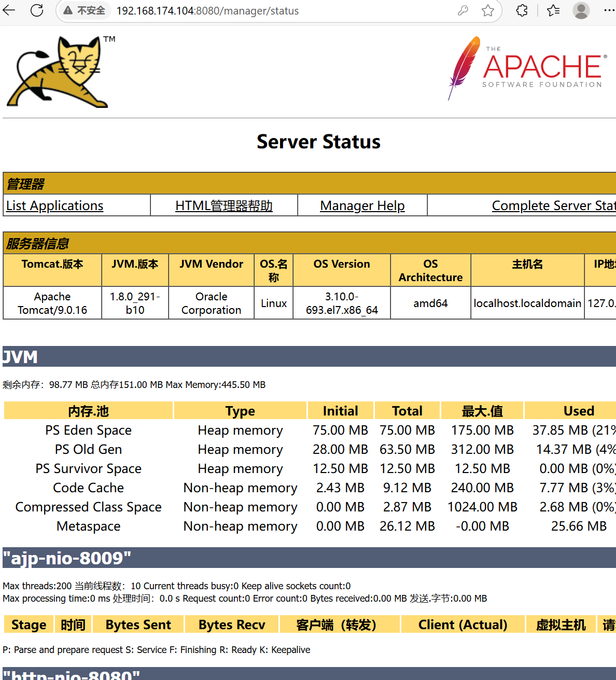Add this page to favorites with the star icon

[x=488, y=10]
